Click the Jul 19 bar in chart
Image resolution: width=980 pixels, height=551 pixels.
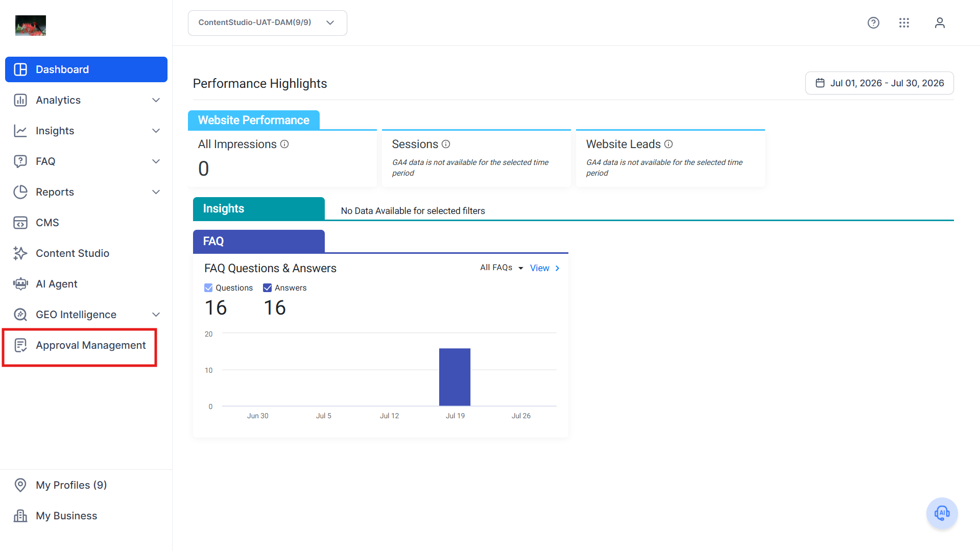[x=455, y=377]
